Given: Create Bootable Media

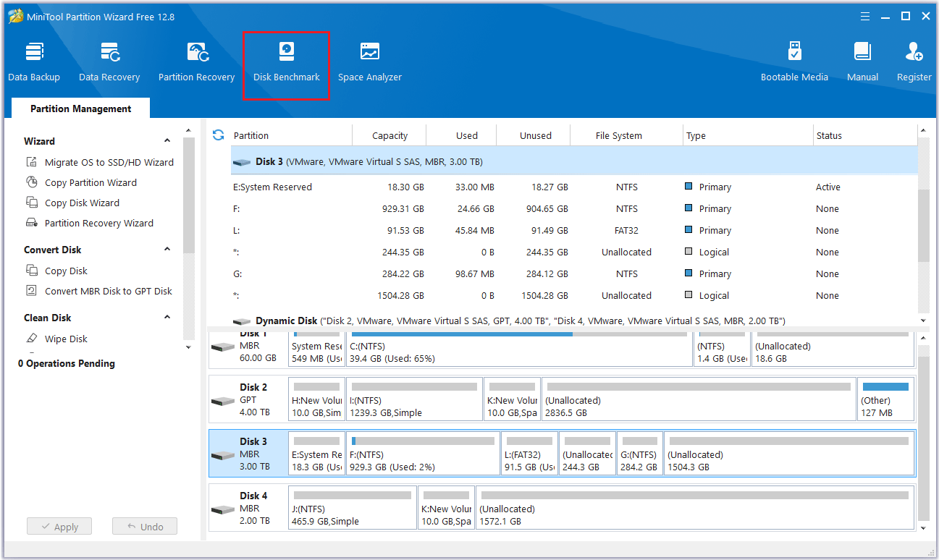Looking at the screenshot, I should (x=794, y=62).
